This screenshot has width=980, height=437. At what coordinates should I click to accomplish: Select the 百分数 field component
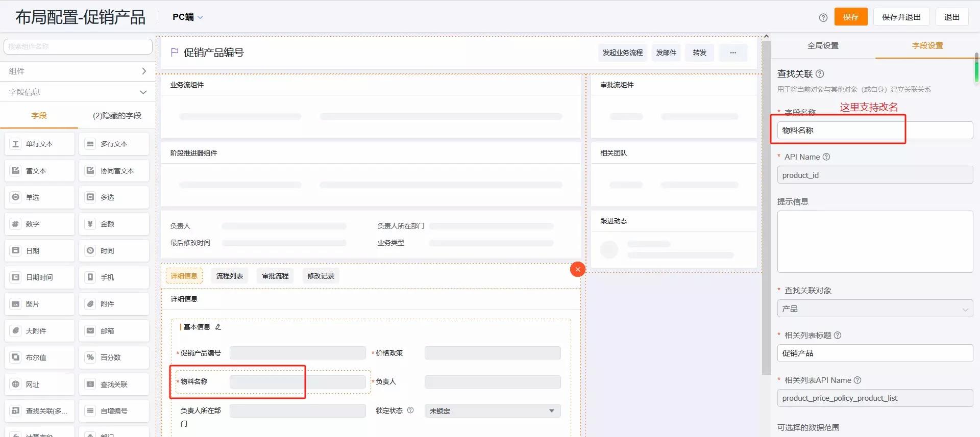click(x=114, y=357)
